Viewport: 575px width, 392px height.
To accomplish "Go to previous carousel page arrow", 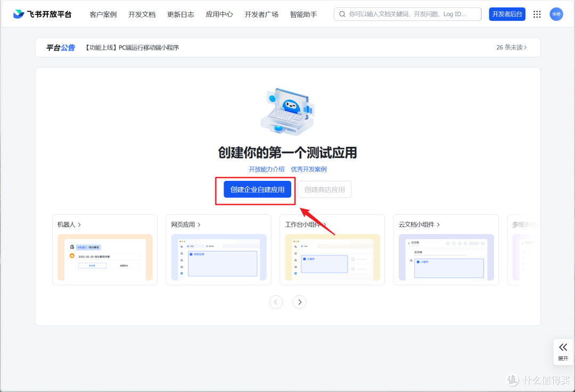I will [x=276, y=302].
